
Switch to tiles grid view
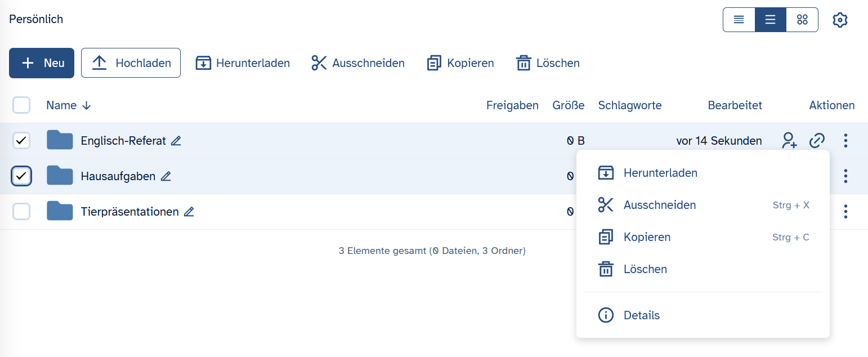(x=802, y=20)
